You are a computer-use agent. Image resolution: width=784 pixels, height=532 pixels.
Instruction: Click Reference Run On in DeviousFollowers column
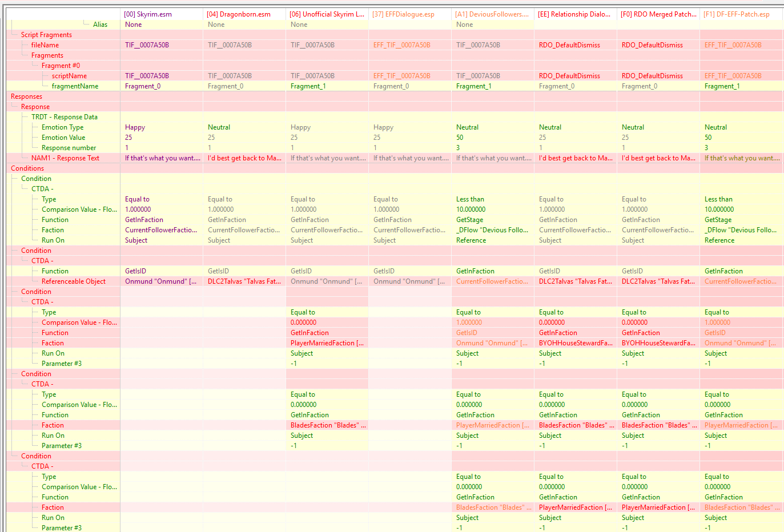471,240
